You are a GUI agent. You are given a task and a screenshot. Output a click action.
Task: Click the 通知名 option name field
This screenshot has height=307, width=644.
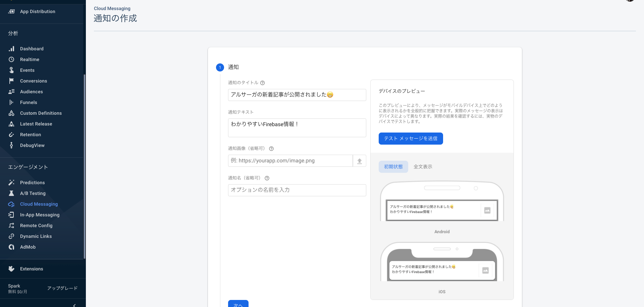tap(297, 190)
